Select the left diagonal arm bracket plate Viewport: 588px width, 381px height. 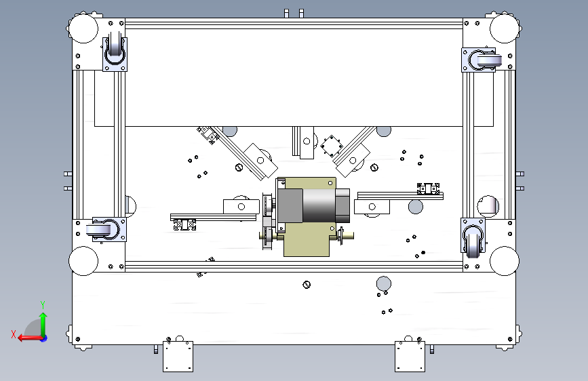(x=260, y=160)
